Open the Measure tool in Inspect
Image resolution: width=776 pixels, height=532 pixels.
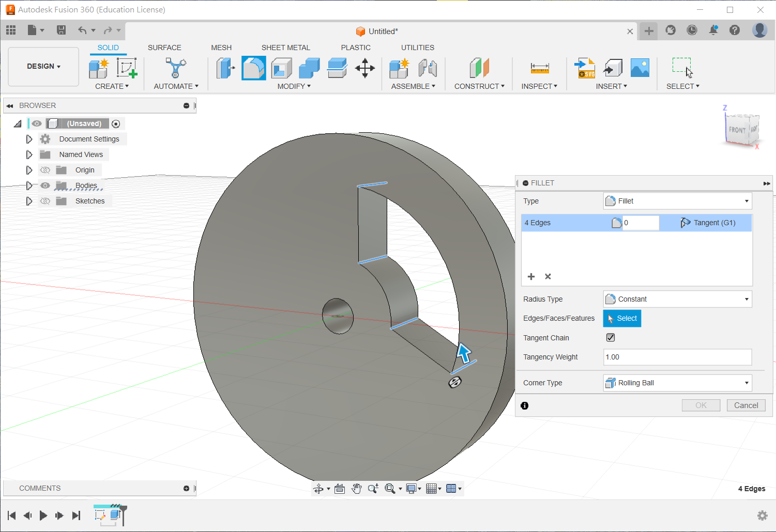(x=539, y=68)
